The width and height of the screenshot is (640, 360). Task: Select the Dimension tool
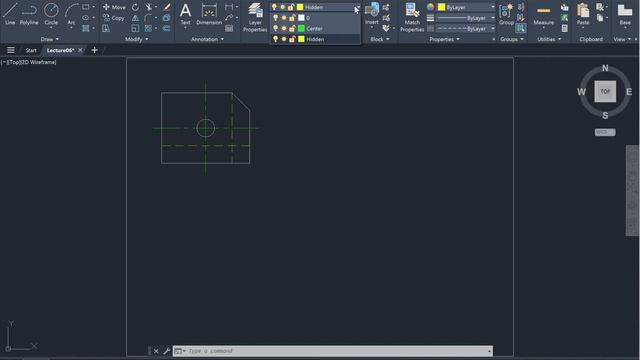point(209,14)
